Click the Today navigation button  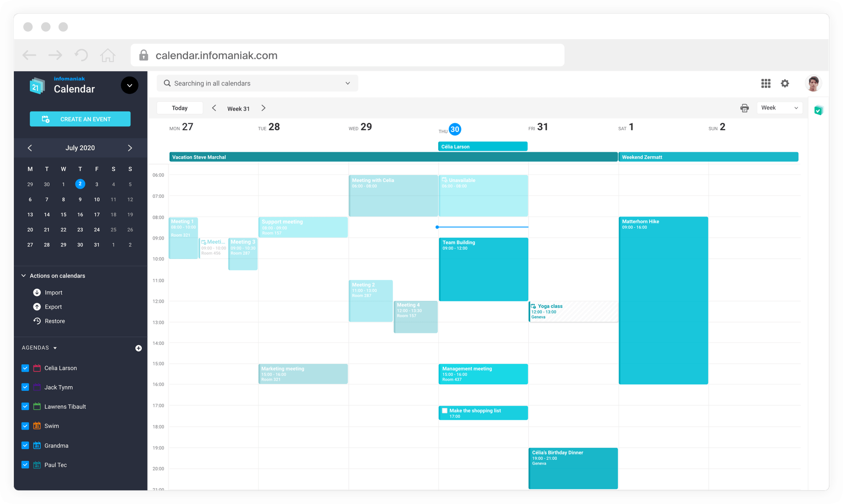[x=180, y=109]
